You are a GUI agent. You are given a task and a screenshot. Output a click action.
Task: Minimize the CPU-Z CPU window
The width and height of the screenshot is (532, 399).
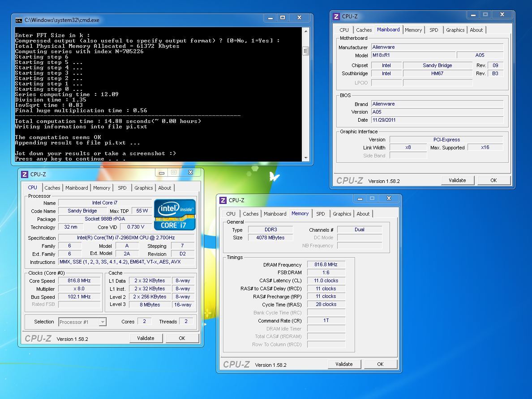pyautogui.click(x=162, y=173)
